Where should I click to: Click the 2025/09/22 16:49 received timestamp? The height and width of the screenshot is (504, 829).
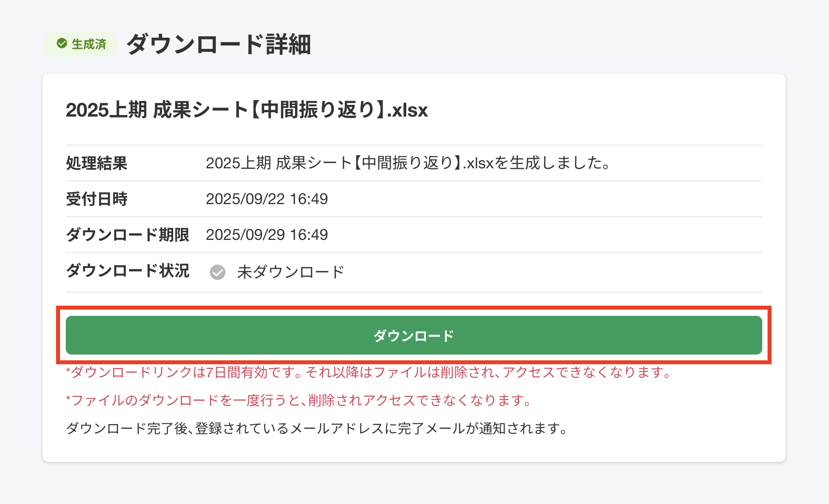click(x=267, y=199)
